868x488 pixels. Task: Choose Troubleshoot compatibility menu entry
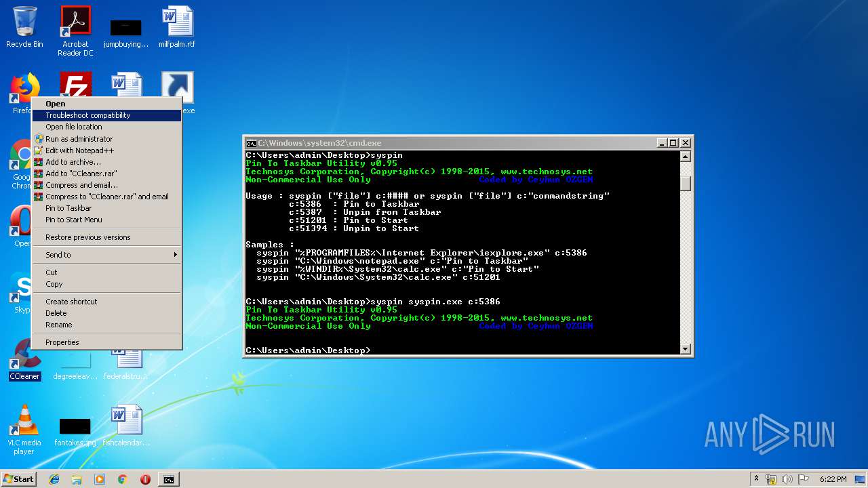point(107,115)
